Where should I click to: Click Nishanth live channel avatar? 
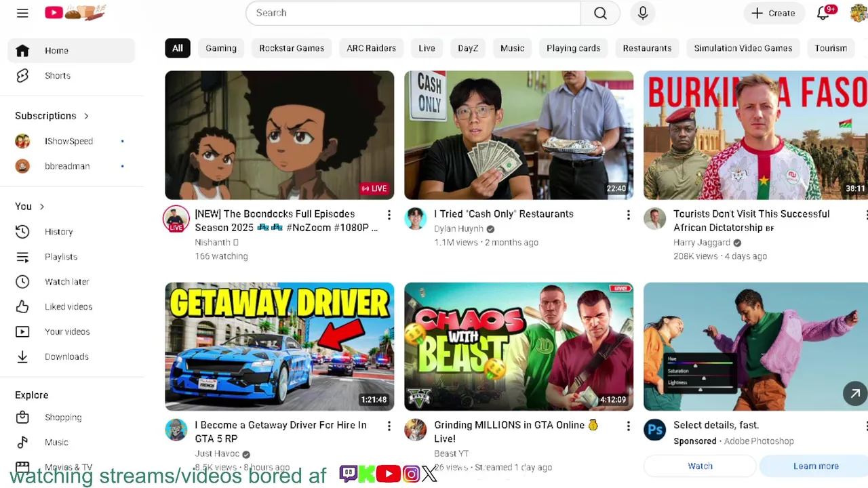coord(176,219)
